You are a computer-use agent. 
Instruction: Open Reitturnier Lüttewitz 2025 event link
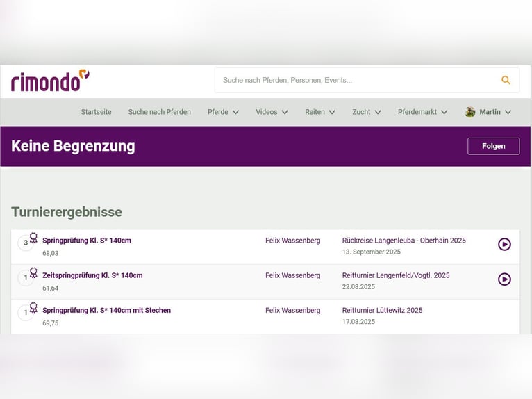382,310
